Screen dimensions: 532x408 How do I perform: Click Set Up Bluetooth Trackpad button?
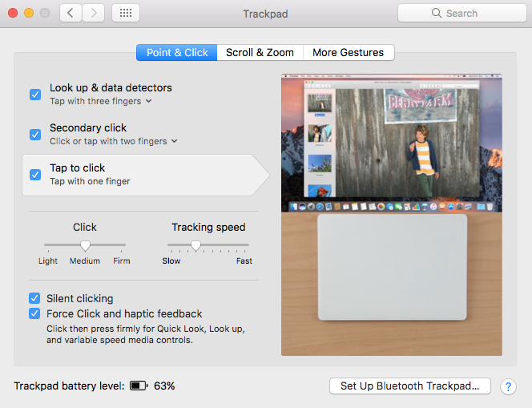[409, 386]
